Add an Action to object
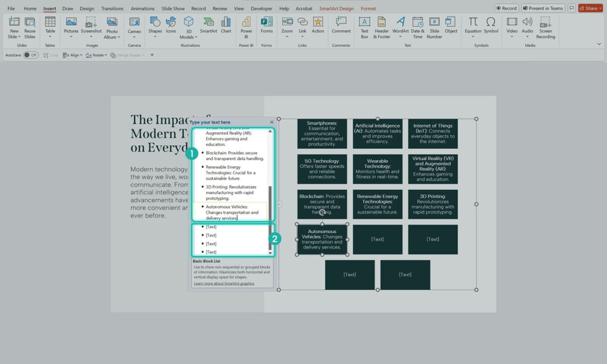Viewport: 607px width, 364px height. pyautogui.click(x=318, y=25)
